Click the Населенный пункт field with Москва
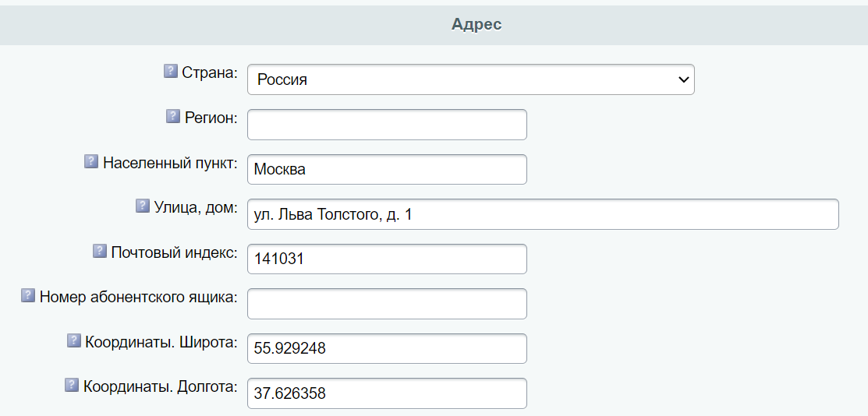Image resolution: width=868 pixels, height=416 pixels. pos(387,170)
